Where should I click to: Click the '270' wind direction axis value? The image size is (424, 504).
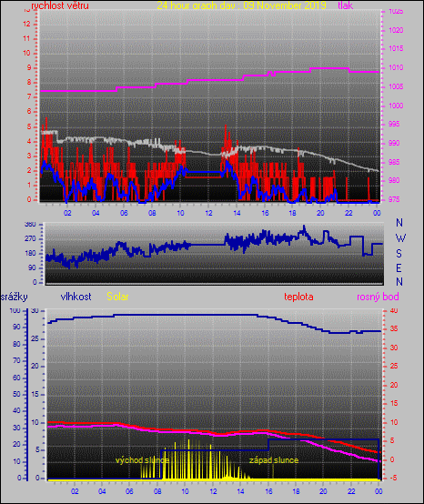pos(30,239)
